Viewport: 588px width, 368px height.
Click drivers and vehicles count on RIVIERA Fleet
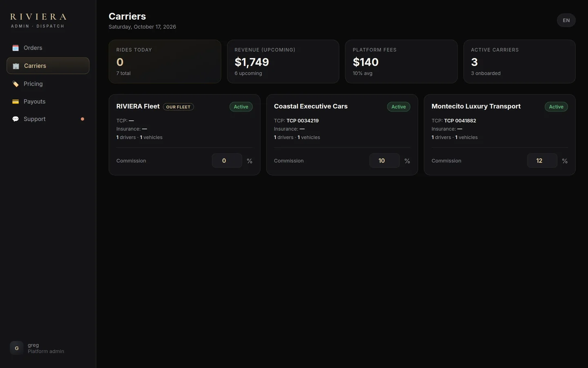point(139,137)
